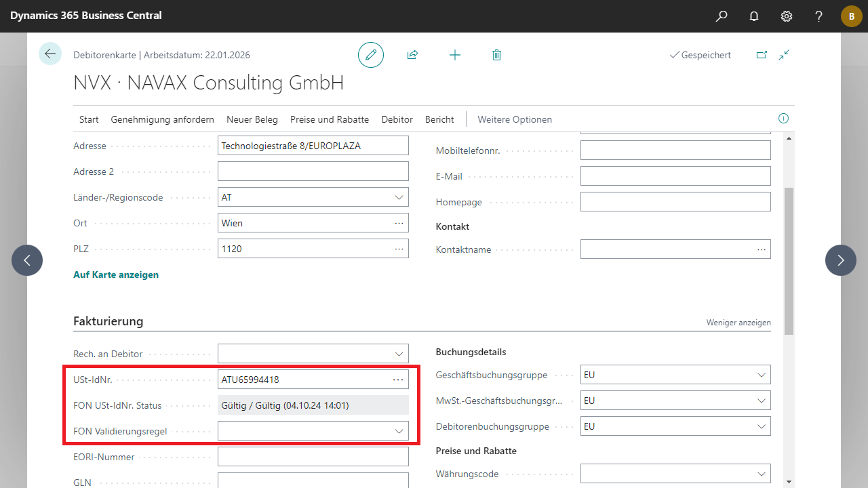Open the user account avatar B
Image resolution: width=868 pixels, height=488 pixels.
[852, 16]
